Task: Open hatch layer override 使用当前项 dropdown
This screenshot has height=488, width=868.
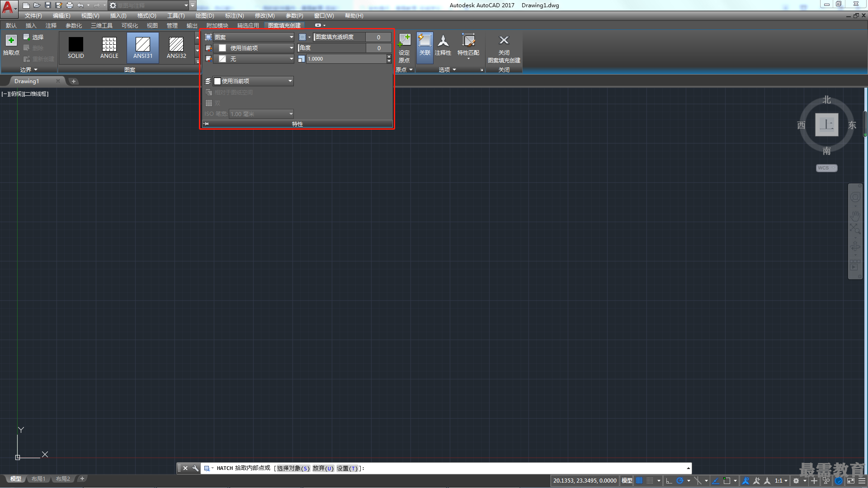Action: (x=253, y=81)
